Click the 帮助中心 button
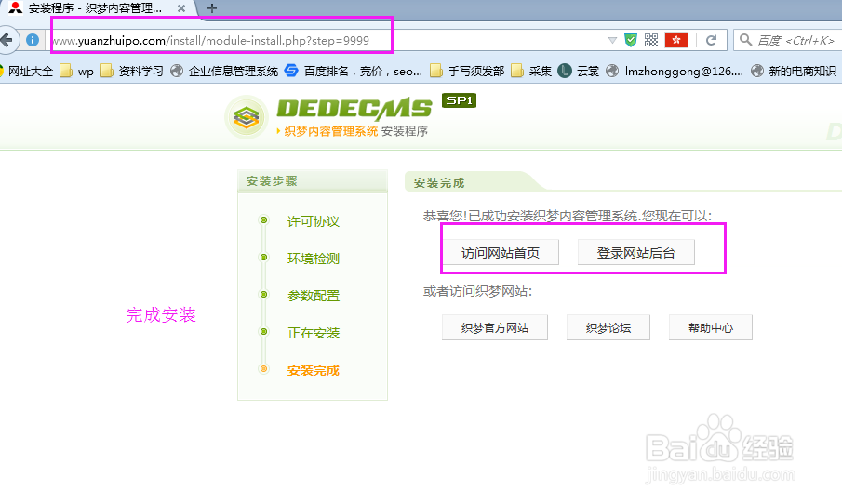Image resolution: width=842 pixels, height=504 pixels. pyautogui.click(x=711, y=327)
